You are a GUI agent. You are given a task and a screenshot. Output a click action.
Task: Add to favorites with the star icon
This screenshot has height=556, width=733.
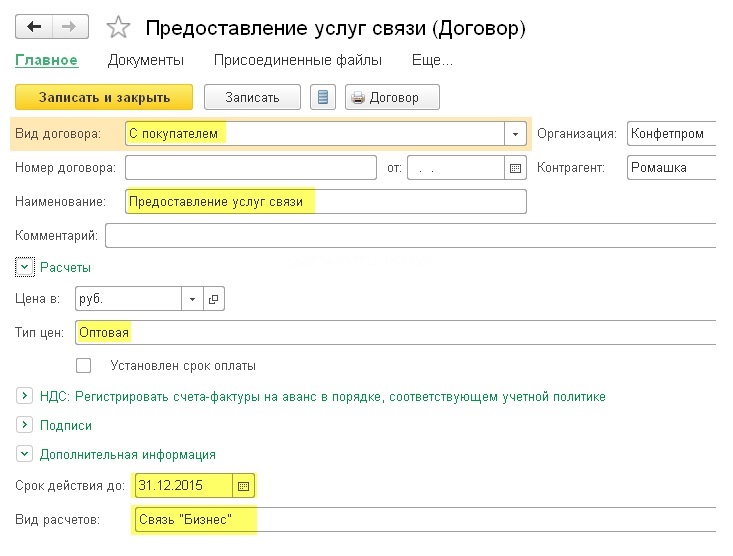click(x=118, y=27)
